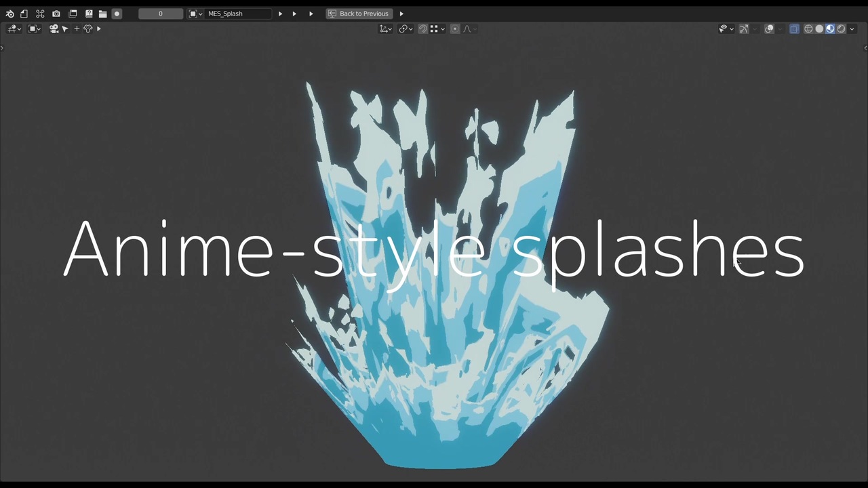Open the transform orientation dropdown
This screenshot has height=488, width=868.
pyautogui.click(x=386, y=28)
